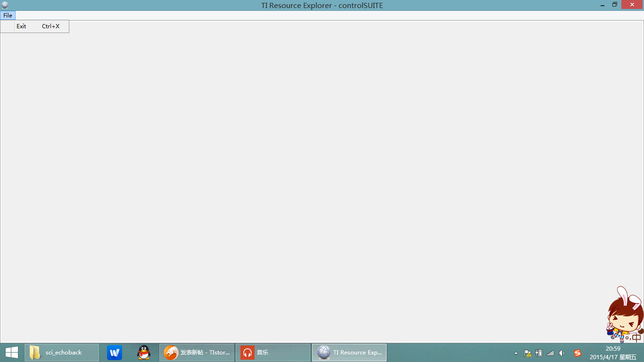
Task: Choose Exit from the File menu
Action: tap(35, 26)
